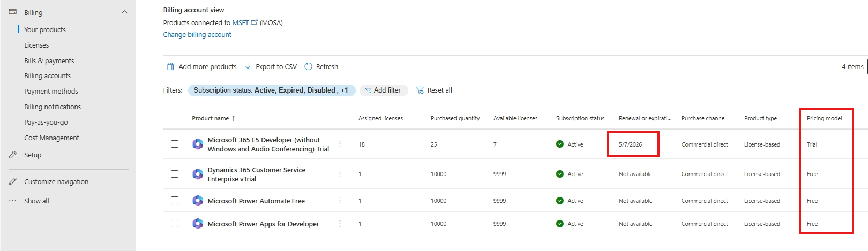Open Pay-as-you-go
The image size is (868, 251).
click(46, 122)
